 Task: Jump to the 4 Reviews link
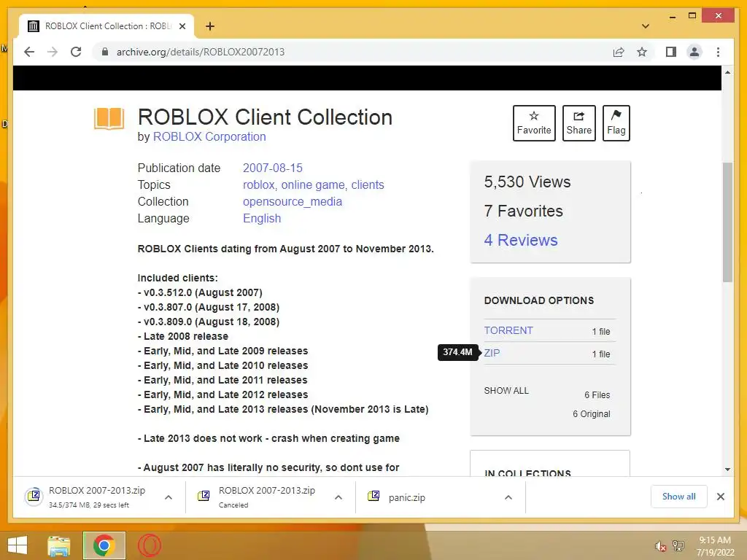coord(521,240)
